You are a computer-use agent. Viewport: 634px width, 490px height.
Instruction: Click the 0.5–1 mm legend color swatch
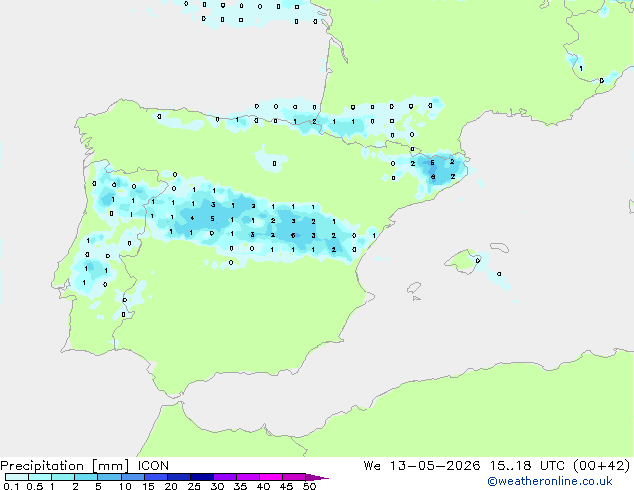click(40, 477)
